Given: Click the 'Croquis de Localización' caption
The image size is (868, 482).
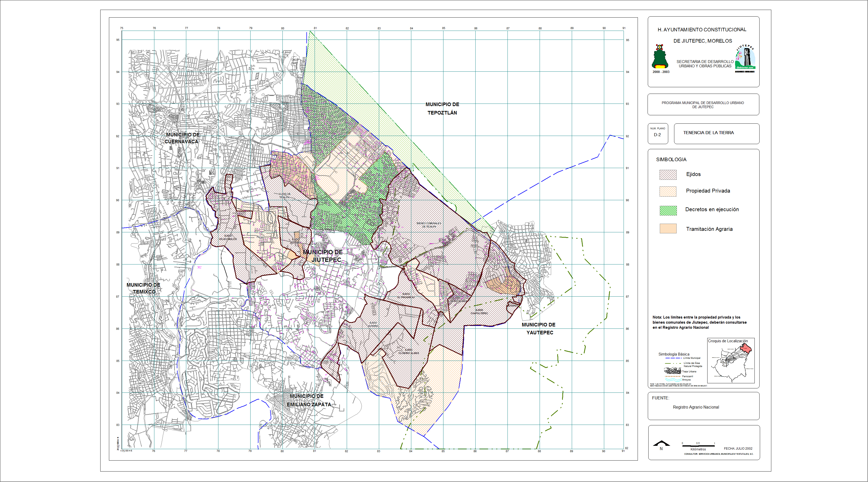Looking at the screenshot, I should tap(728, 341).
